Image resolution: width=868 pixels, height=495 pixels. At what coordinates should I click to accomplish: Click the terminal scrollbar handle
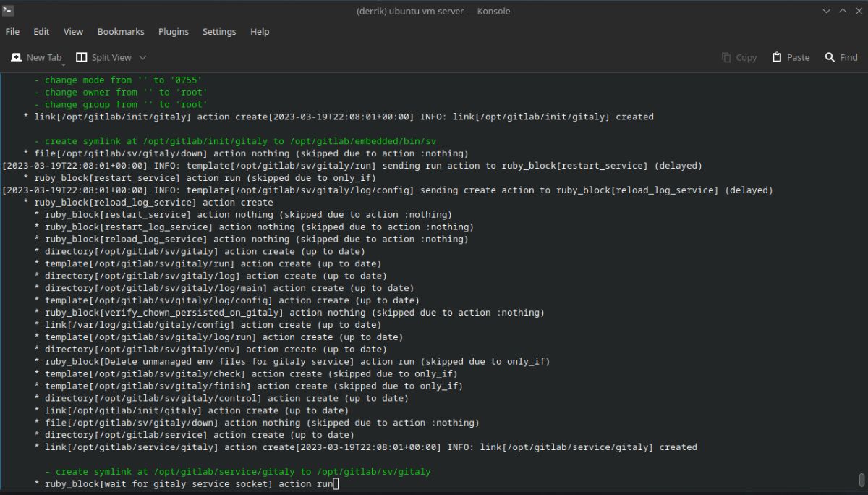click(x=861, y=481)
